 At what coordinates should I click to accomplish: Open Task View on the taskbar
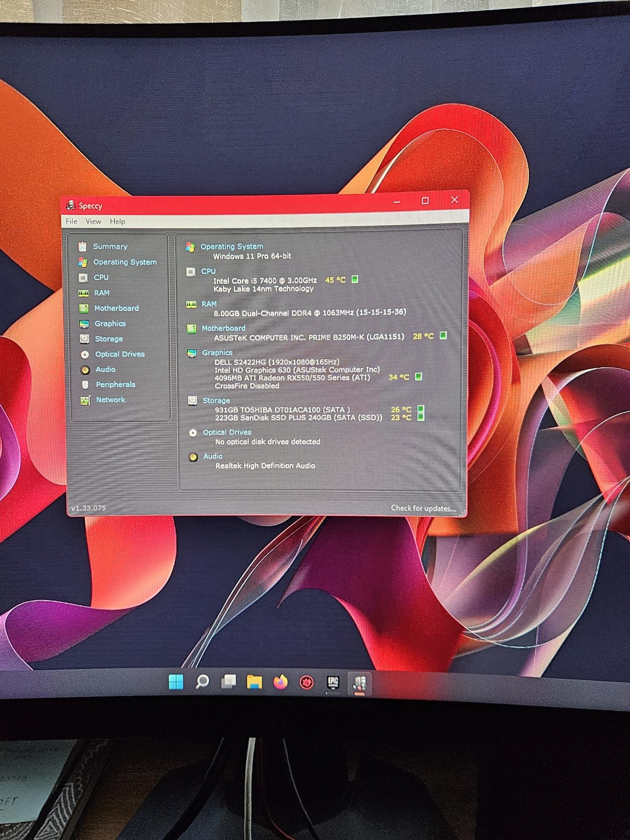click(228, 682)
